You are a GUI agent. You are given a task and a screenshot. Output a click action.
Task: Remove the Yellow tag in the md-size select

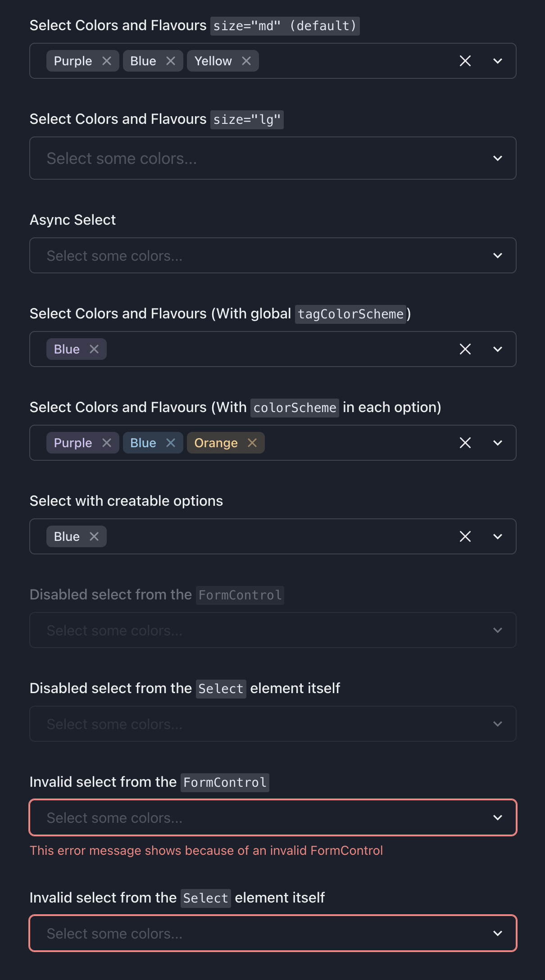246,60
